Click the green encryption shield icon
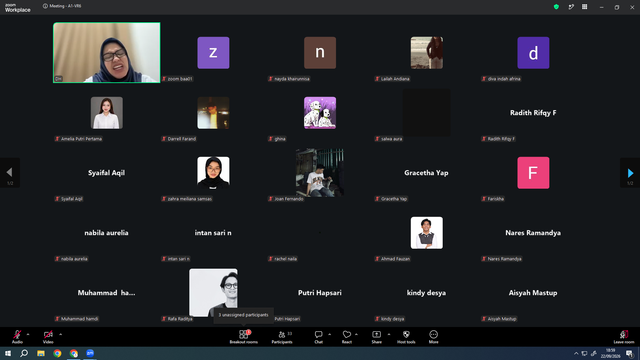 click(x=556, y=7)
